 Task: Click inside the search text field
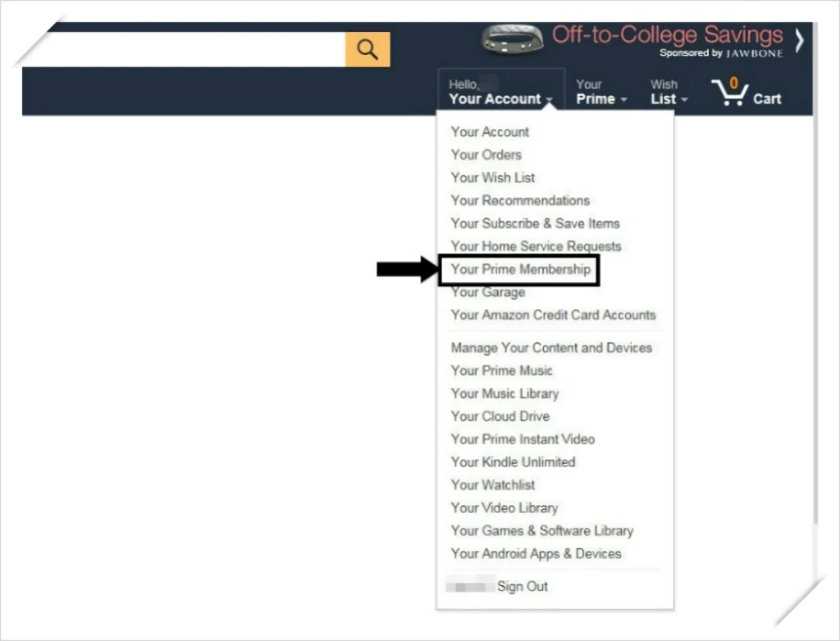coord(196,49)
